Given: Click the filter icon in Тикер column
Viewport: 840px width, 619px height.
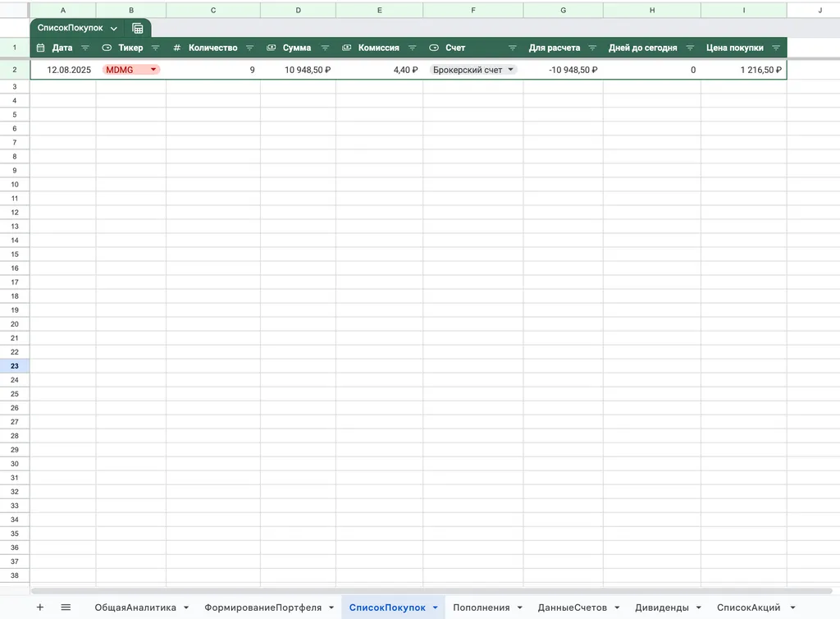Looking at the screenshot, I should [x=155, y=48].
